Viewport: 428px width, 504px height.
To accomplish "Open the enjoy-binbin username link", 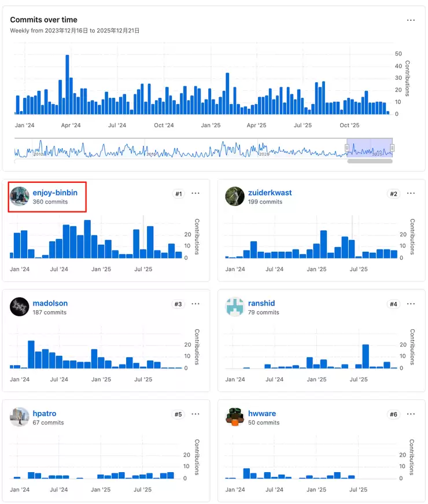I will tap(55, 192).
